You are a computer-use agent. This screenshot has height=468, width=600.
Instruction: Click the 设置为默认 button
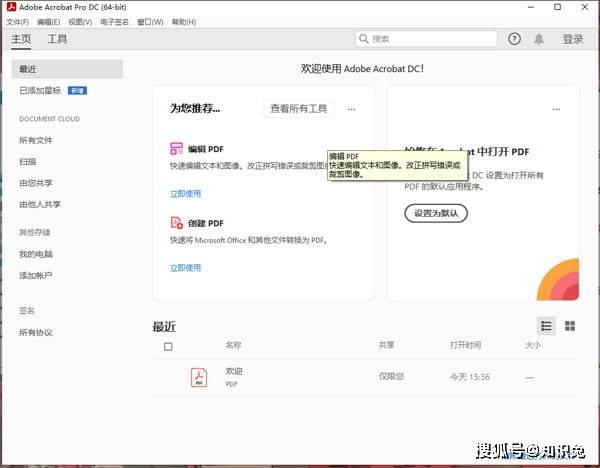coord(435,212)
